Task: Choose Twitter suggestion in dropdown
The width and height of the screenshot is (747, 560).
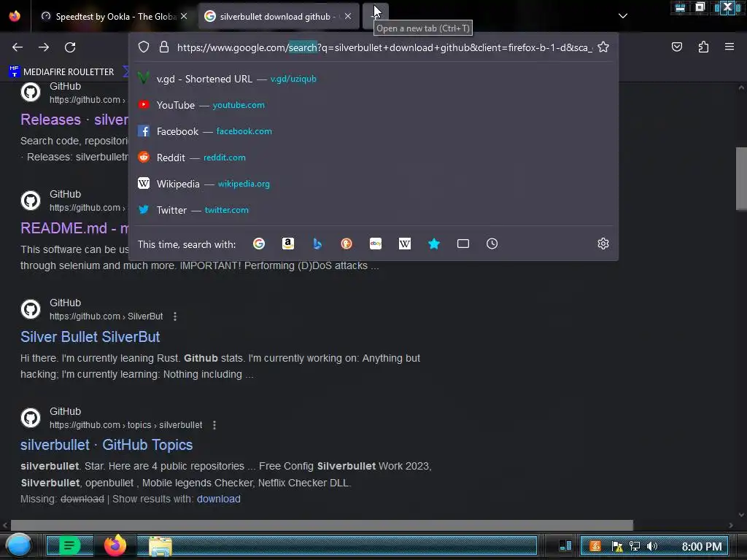Action: (x=373, y=210)
